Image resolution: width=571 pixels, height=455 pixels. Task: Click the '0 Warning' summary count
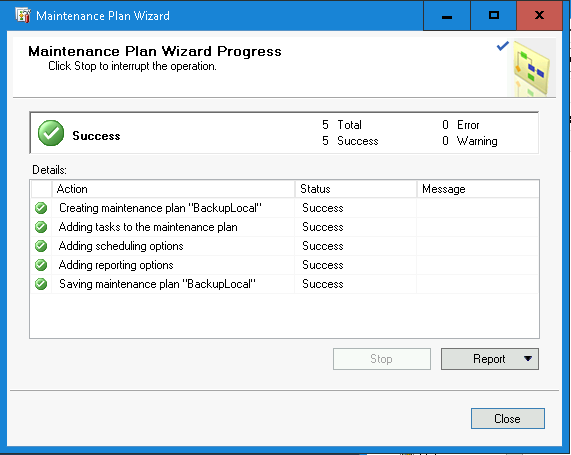(470, 141)
